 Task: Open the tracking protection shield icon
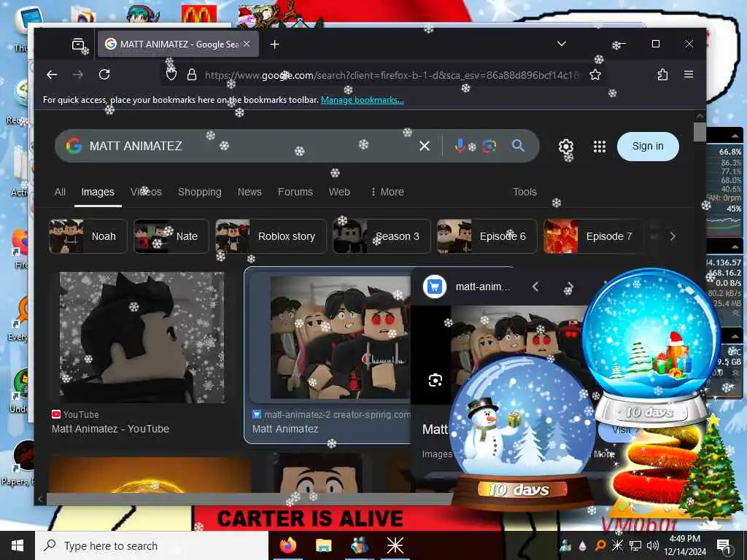tap(171, 75)
